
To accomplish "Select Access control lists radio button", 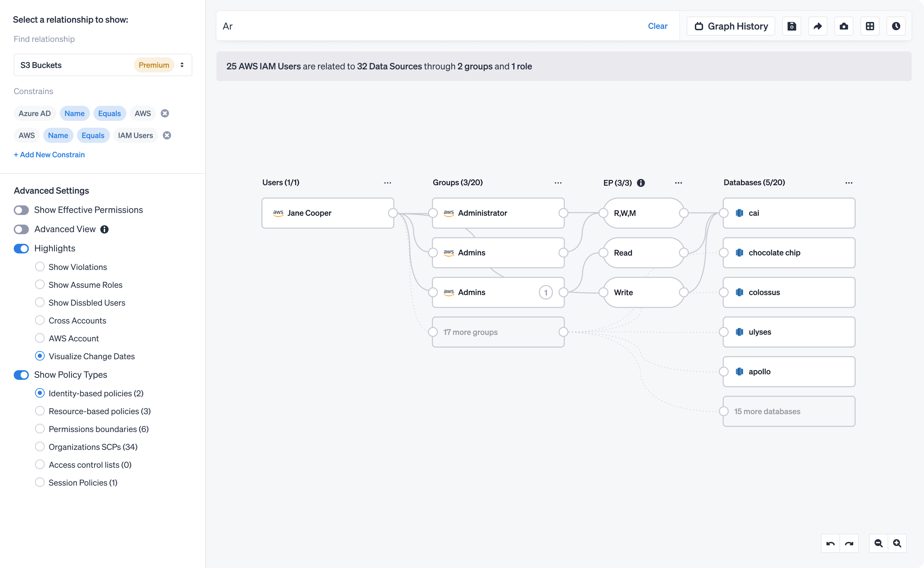I will pyautogui.click(x=40, y=465).
